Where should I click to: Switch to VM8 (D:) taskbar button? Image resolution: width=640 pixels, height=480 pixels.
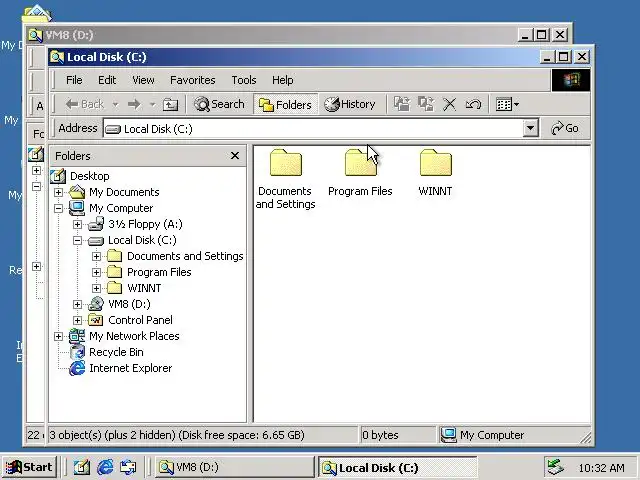(x=234, y=467)
